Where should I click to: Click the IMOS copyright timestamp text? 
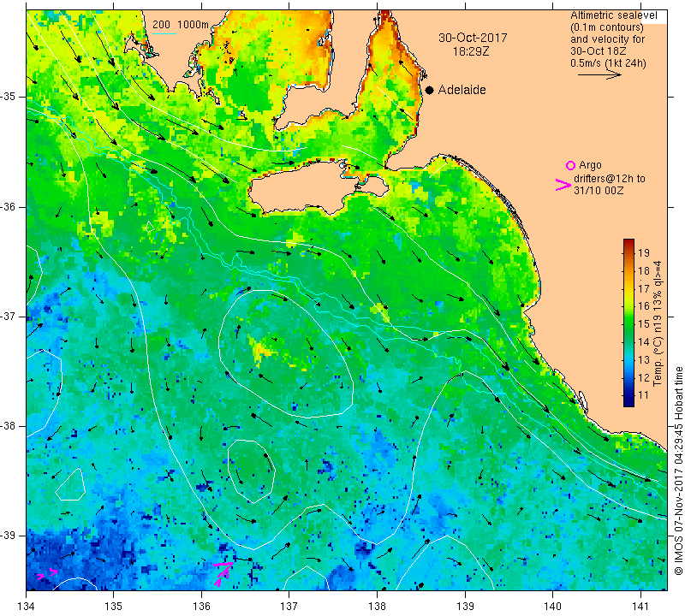click(x=678, y=470)
